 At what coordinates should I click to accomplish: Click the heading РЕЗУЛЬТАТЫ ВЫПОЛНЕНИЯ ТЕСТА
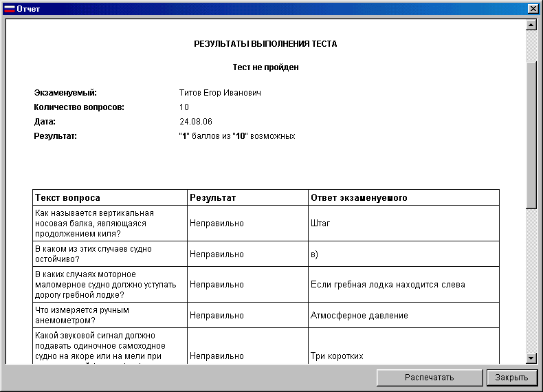tap(265, 44)
